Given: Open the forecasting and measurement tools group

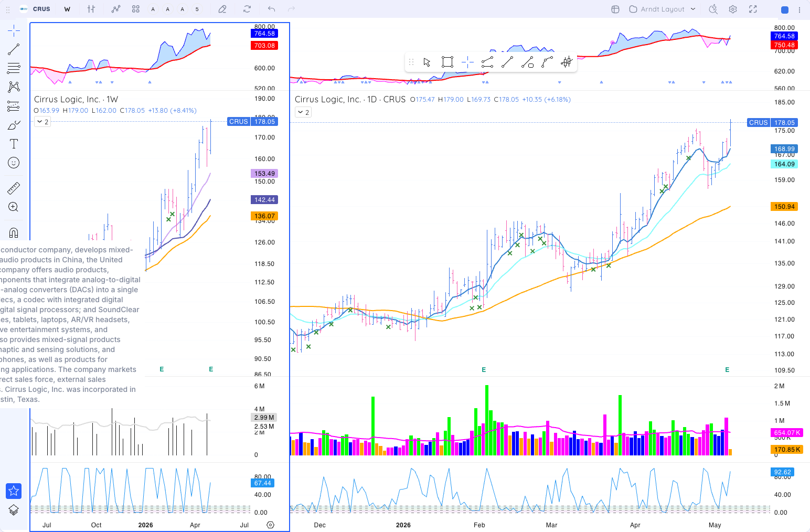Looking at the screenshot, I should [14, 106].
